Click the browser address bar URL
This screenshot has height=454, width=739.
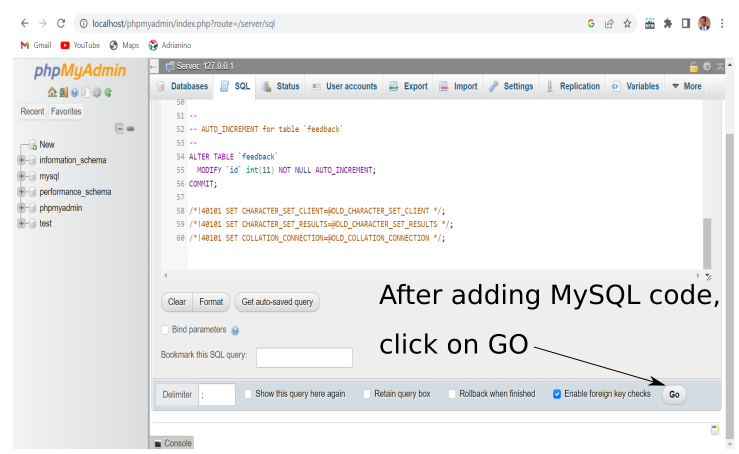183,24
